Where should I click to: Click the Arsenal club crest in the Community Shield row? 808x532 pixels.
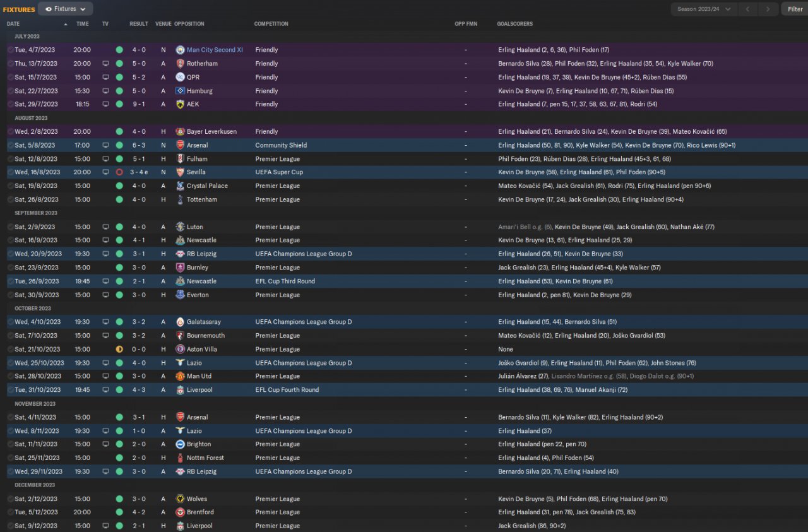(x=181, y=145)
